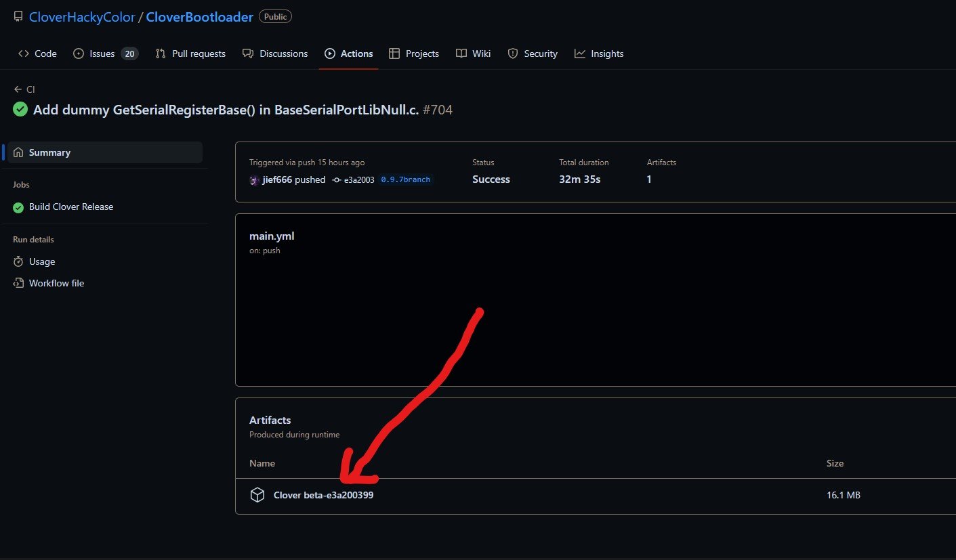Image resolution: width=956 pixels, height=560 pixels.
Task: Open the CloverHackyColor owner link
Action: (82, 17)
